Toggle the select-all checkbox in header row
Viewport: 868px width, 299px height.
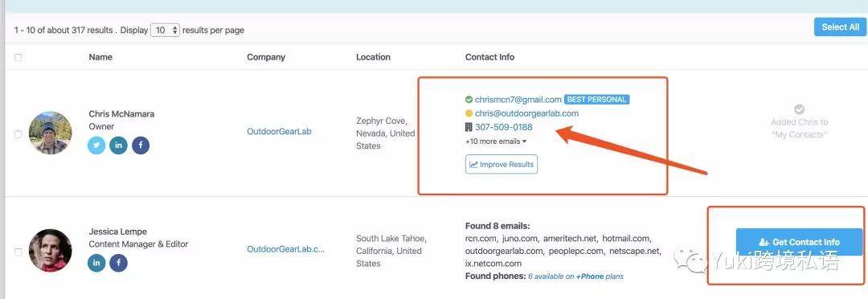(18, 58)
